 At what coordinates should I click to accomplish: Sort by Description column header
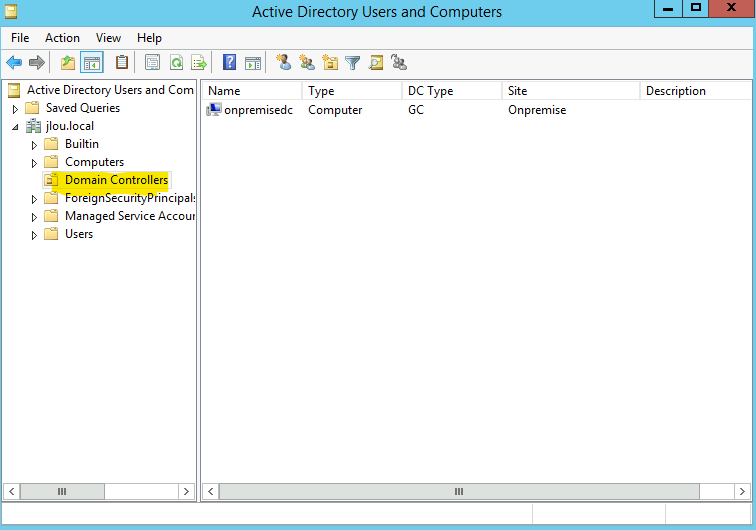pyautogui.click(x=696, y=91)
